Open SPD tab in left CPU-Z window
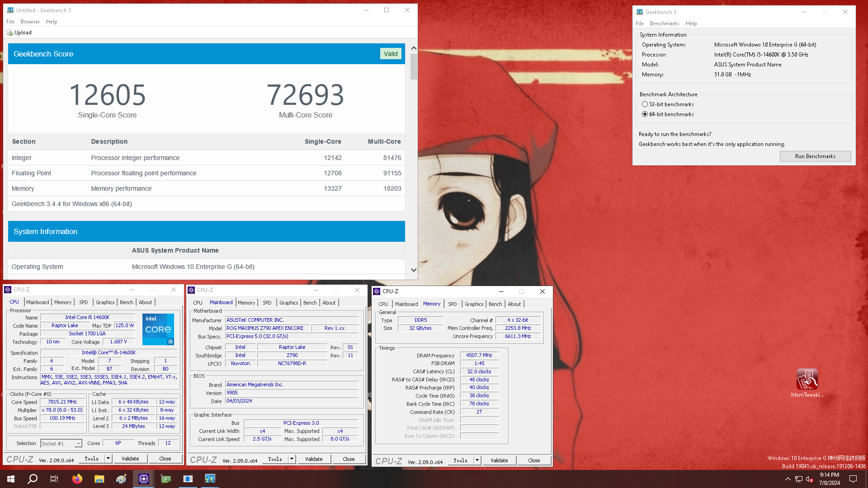 (x=84, y=302)
